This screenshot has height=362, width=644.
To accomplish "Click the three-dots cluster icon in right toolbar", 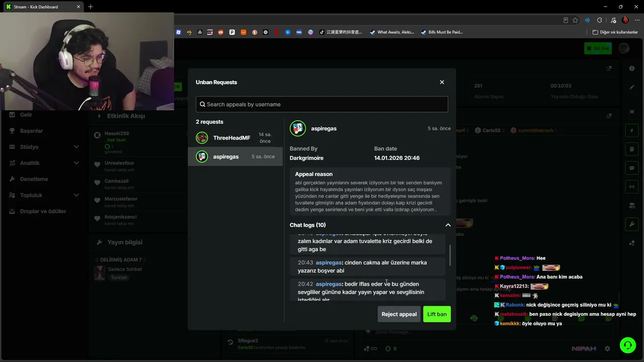I will (x=632, y=243).
